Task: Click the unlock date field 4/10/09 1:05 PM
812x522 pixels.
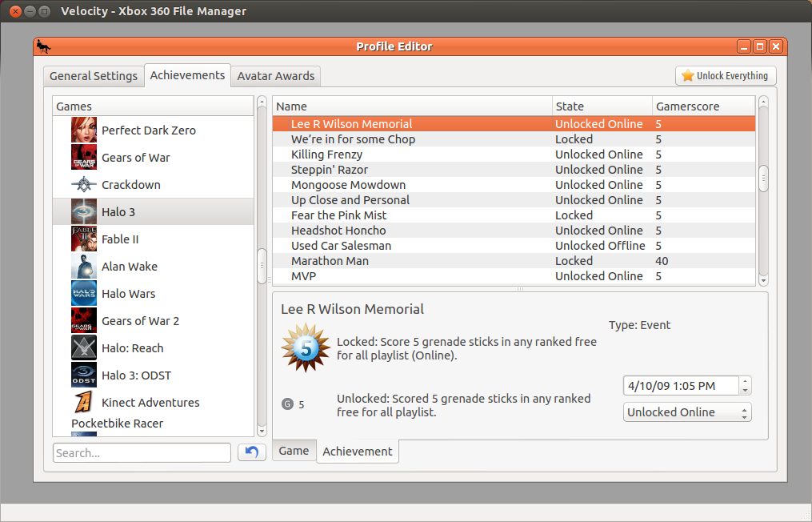Action: point(681,386)
